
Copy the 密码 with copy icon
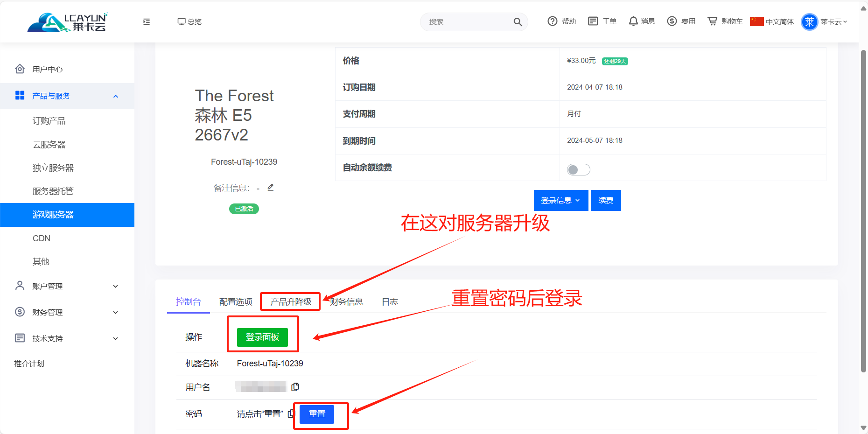click(291, 413)
